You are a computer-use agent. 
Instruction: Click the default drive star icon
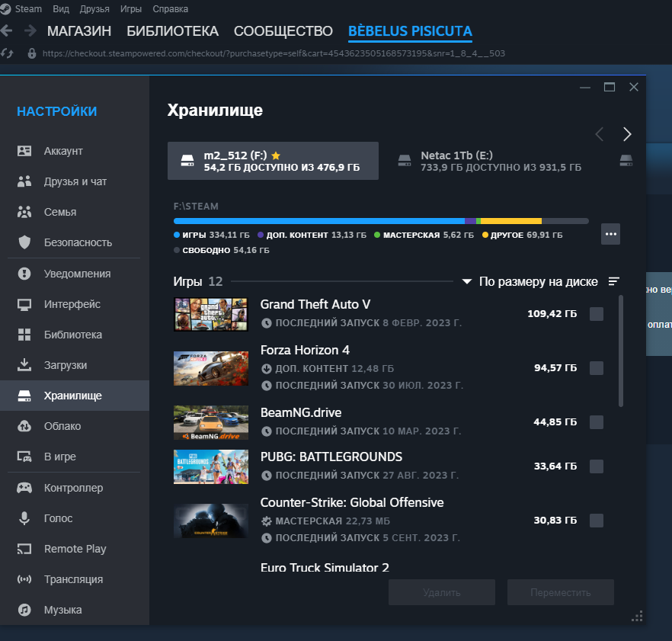276,155
